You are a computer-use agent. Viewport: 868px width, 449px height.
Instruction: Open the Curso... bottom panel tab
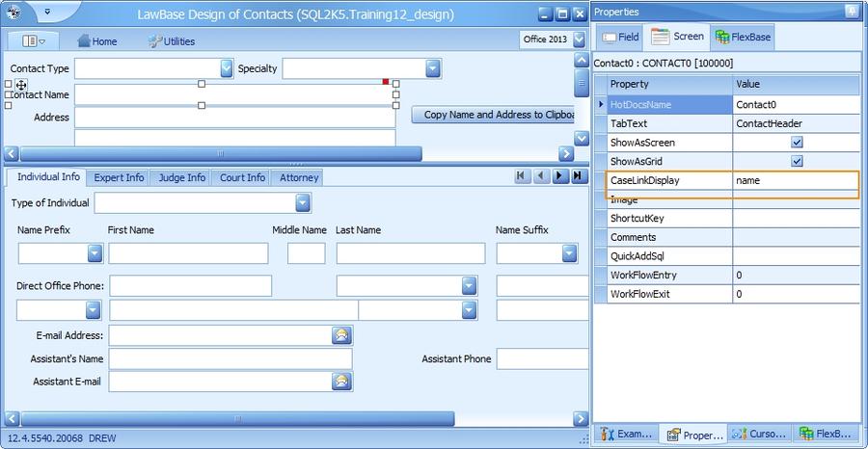coord(760,435)
